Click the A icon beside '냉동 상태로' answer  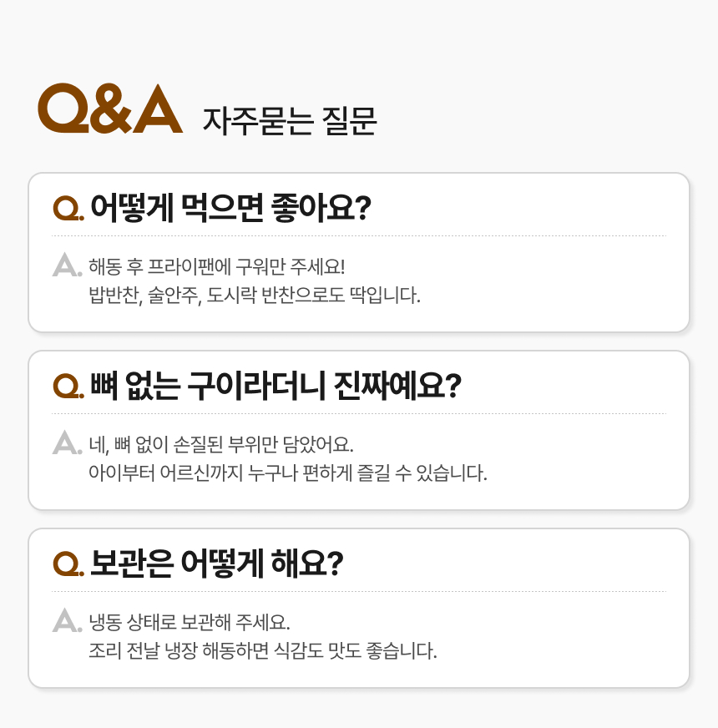pyautogui.click(x=66, y=621)
